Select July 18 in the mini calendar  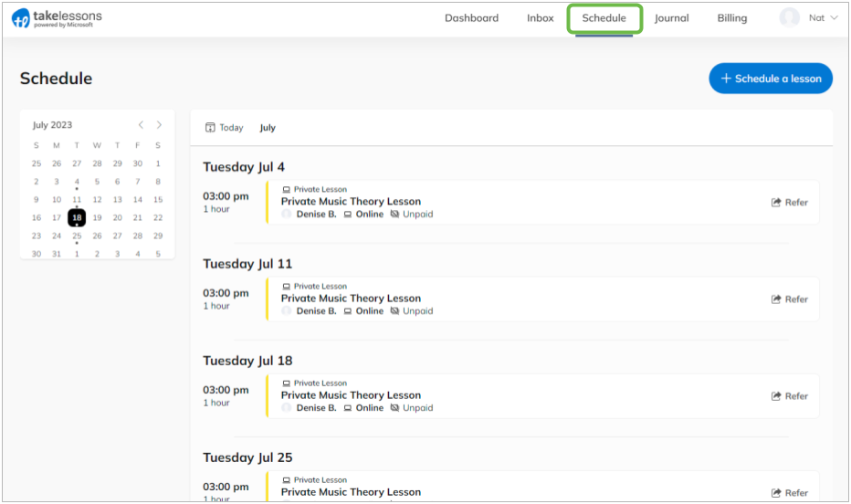click(x=77, y=217)
